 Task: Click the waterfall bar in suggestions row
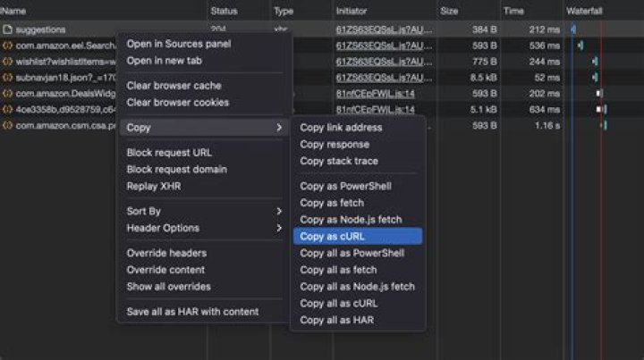pos(573,29)
